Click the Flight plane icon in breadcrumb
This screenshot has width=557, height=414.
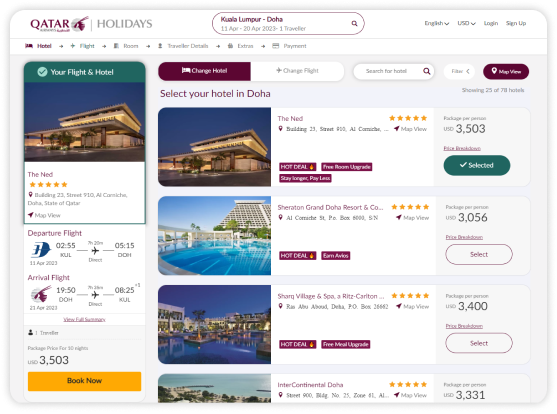coord(73,46)
